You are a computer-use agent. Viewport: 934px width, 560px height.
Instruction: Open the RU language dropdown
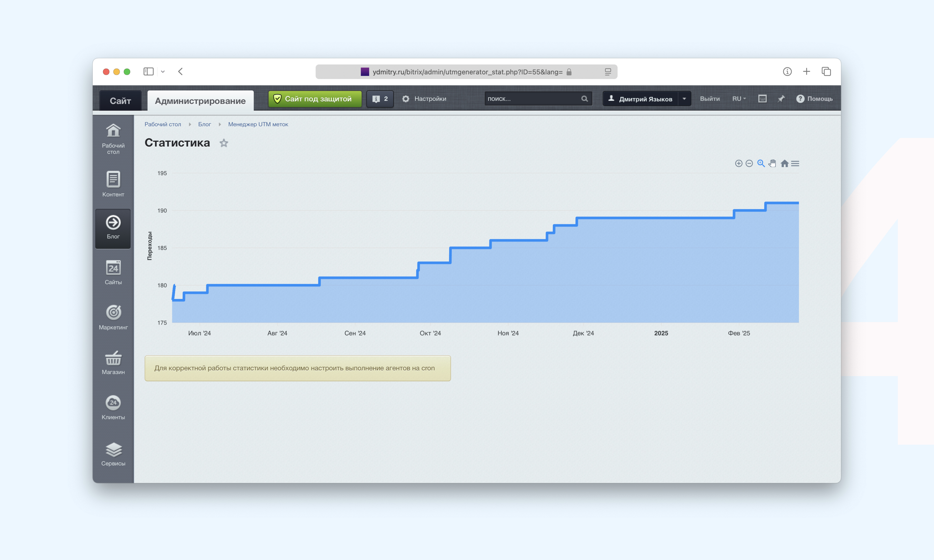(738, 99)
